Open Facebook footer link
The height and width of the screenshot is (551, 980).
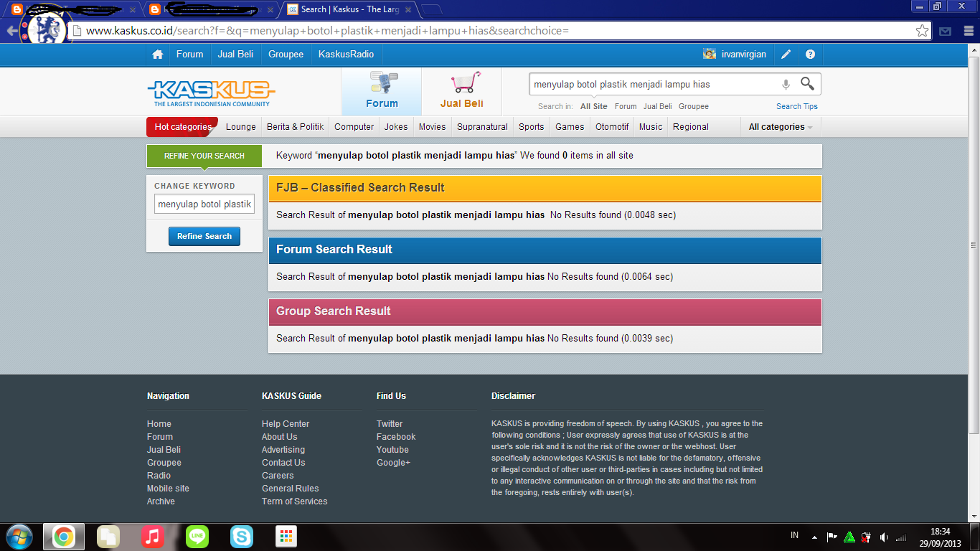pos(396,437)
